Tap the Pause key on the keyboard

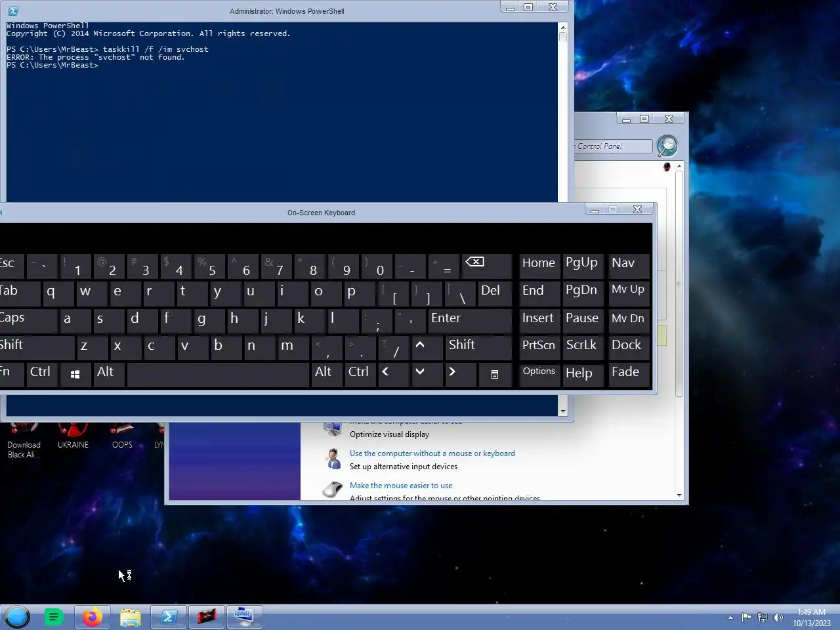[583, 320]
